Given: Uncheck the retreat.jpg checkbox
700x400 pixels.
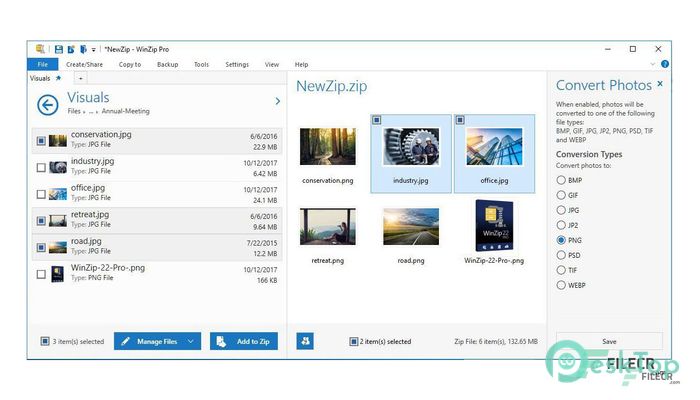Looking at the screenshot, I should coord(41,221).
